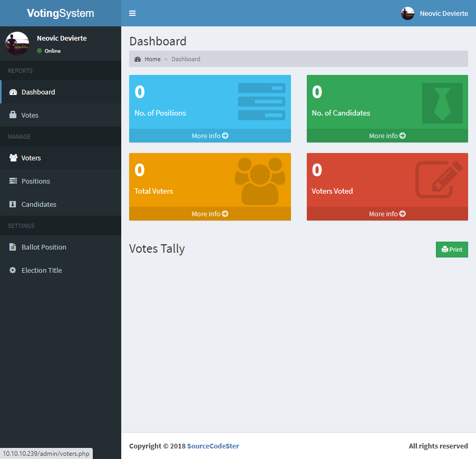Click the SourceCodeSter footer link
This screenshot has width=476, height=459.
(x=213, y=446)
